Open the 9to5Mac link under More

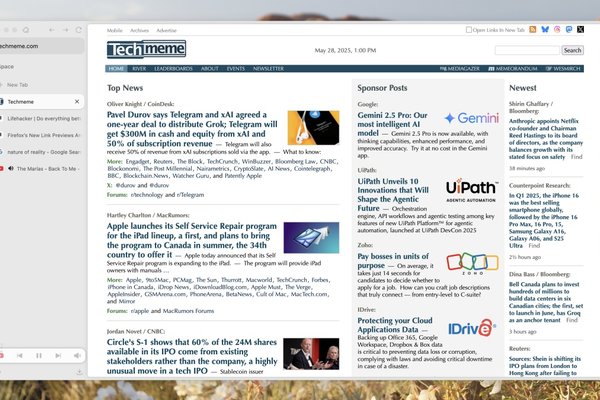(x=157, y=280)
